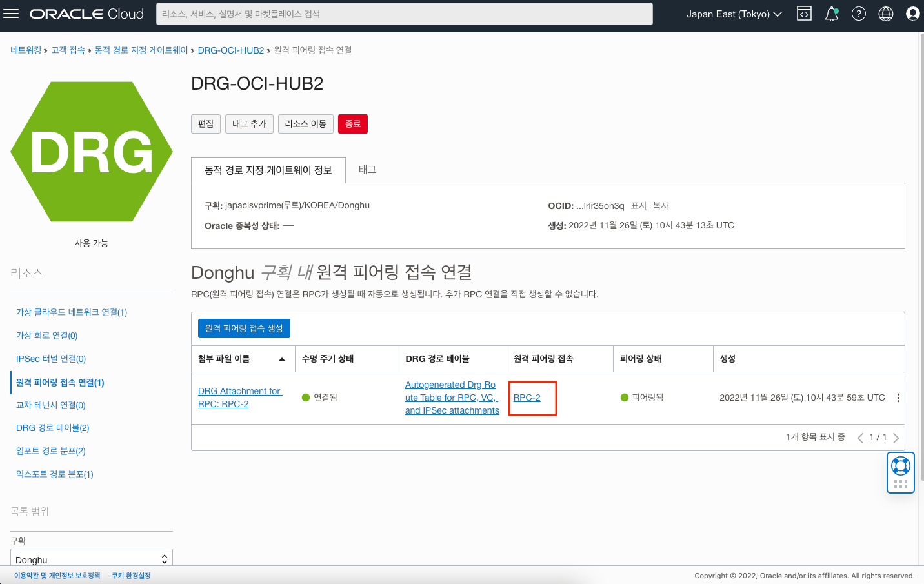The height and width of the screenshot is (584, 924).
Task: Open Cloud Shell from the top bar
Action: point(803,13)
